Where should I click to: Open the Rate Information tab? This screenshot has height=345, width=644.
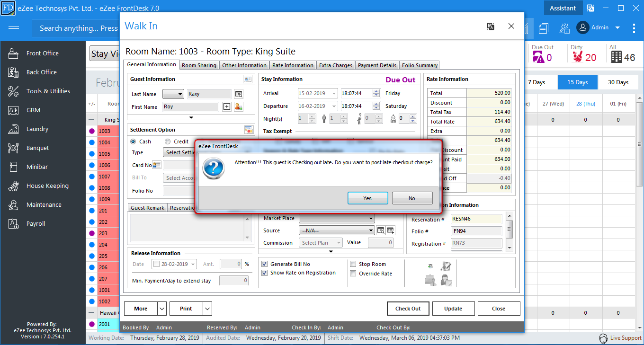tap(293, 65)
